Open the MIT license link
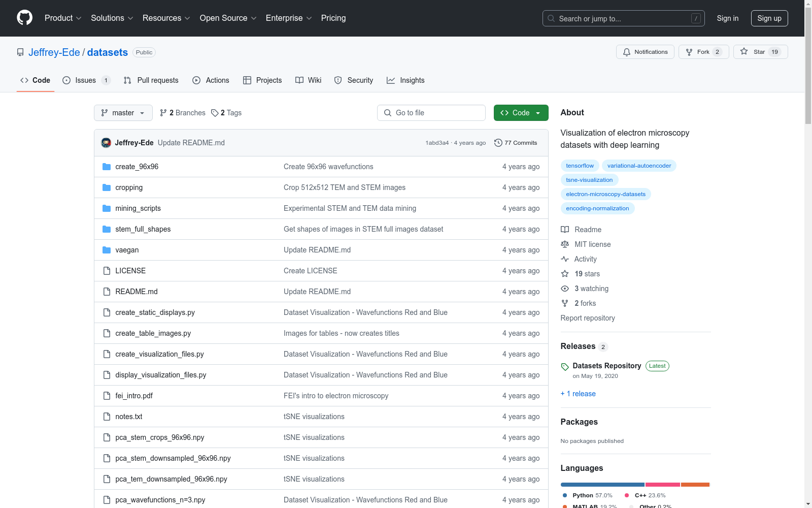 (x=592, y=244)
